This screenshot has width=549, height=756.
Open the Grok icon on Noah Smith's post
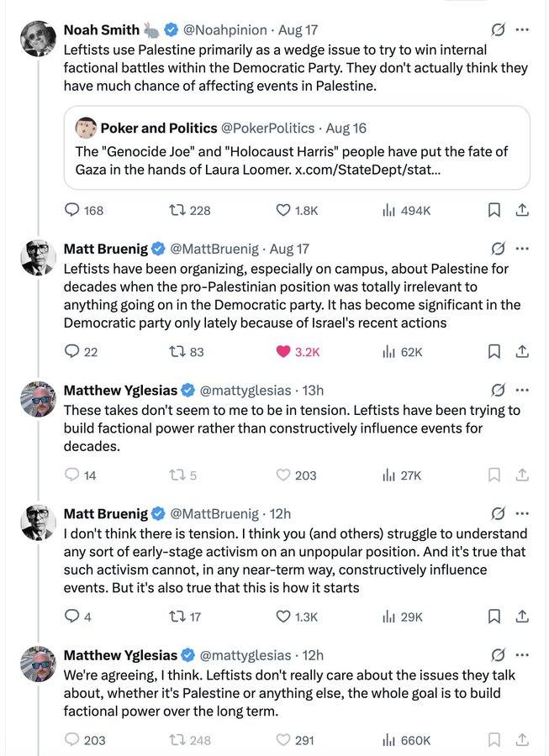pyautogui.click(x=498, y=30)
